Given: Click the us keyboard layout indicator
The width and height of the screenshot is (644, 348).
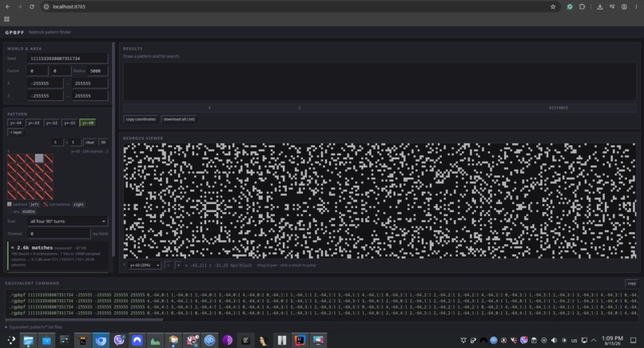Looking at the screenshot, I should [x=574, y=340].
